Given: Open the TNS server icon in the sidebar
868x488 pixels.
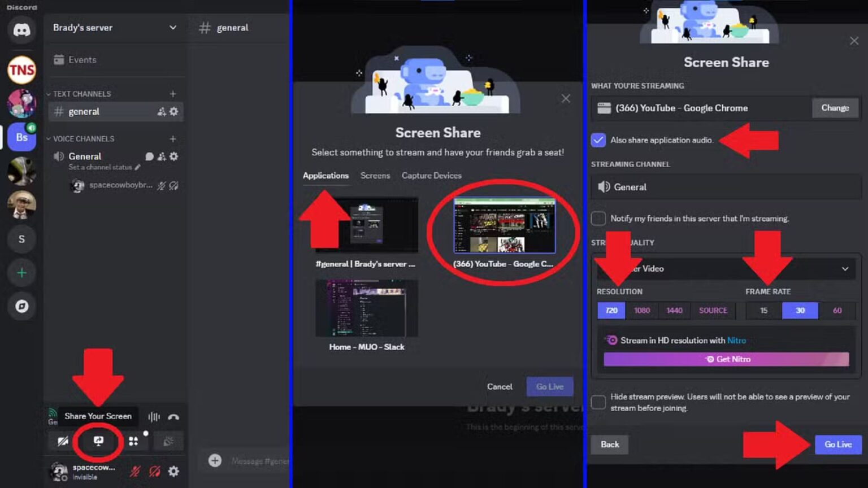Looking at the screenshot, I should point(21,69).
